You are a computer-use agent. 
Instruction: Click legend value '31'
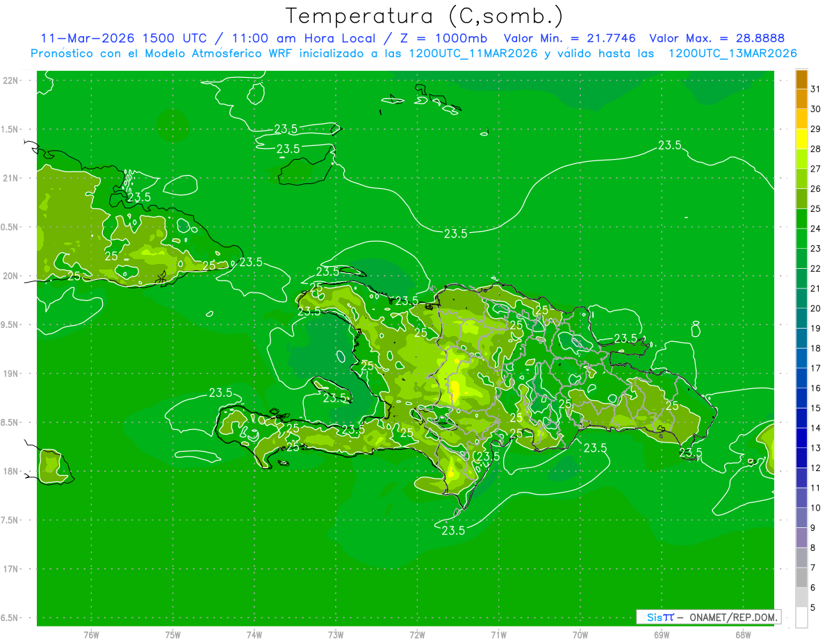click(x=815, y=89)
